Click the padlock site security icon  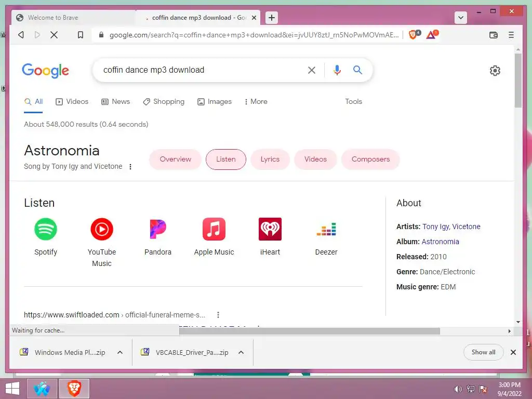101,35
